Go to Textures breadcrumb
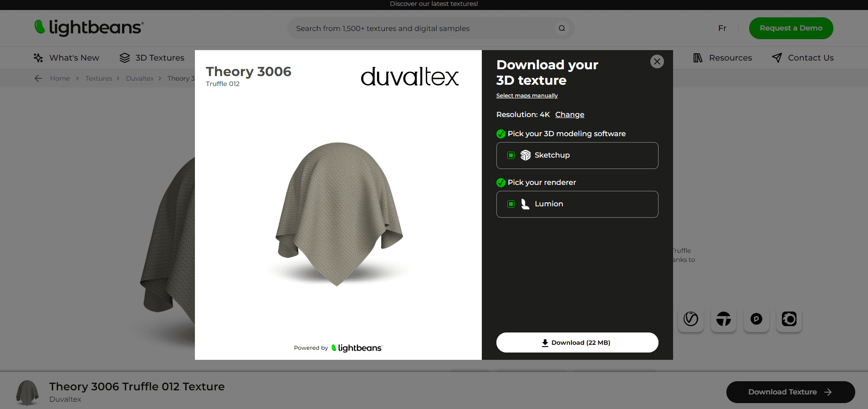Image resolution: width=868 pixels, height=409 pixels. click(99, 78)
